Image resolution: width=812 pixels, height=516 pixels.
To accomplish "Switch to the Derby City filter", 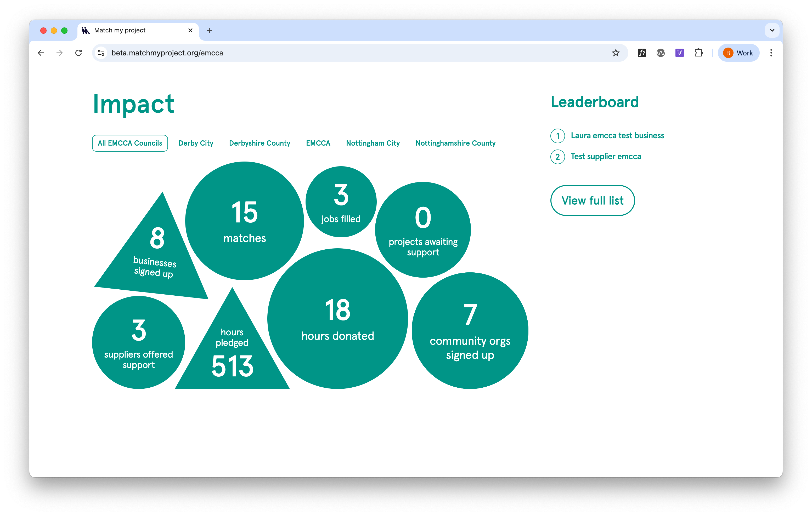I will (196, 143).
